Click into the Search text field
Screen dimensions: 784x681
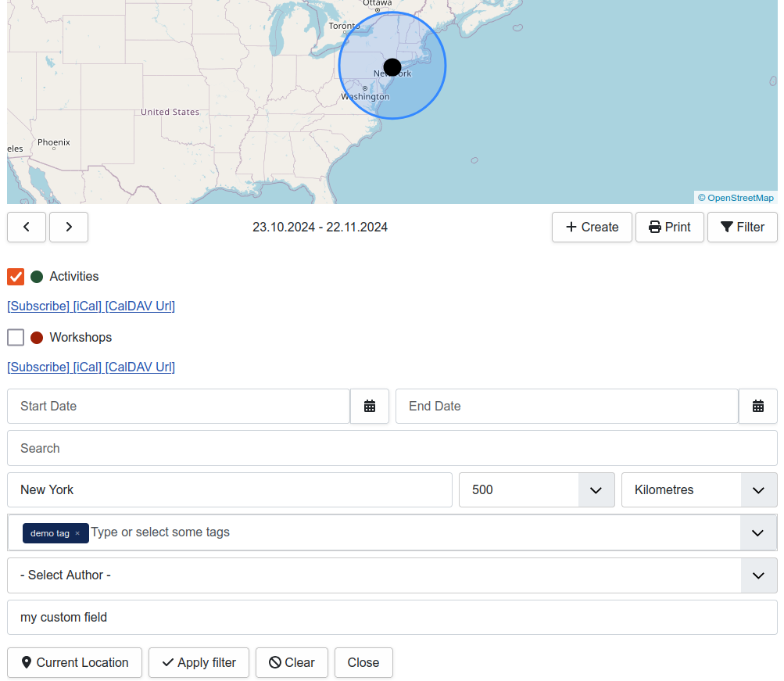click(x=392, y=448)
